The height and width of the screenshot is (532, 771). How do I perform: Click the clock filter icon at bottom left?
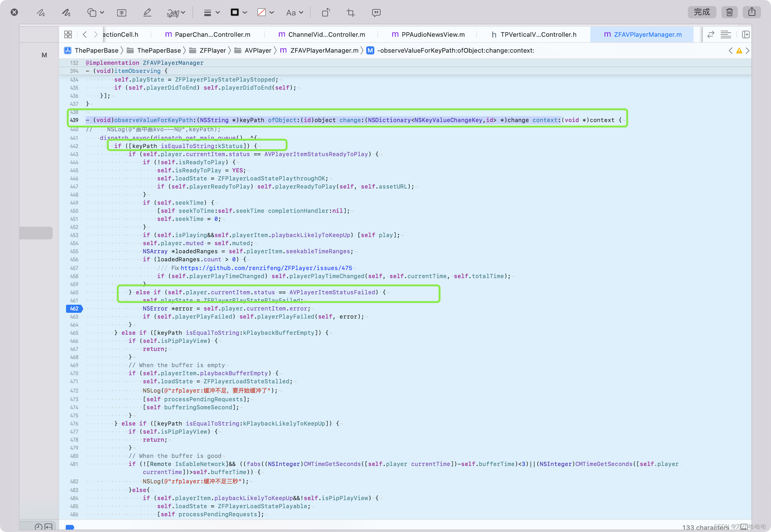point(38,526)
